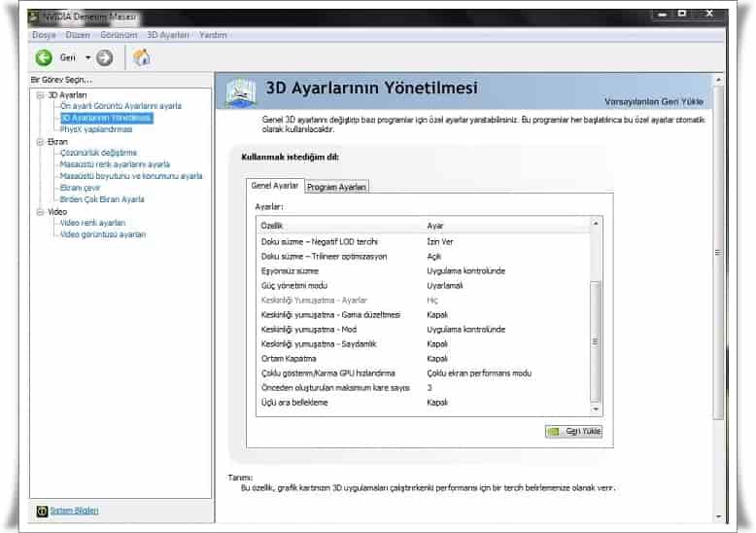
Task: Select the Güç yönetimi modu row
Action: pyautogui.click(x=424, y=286)
